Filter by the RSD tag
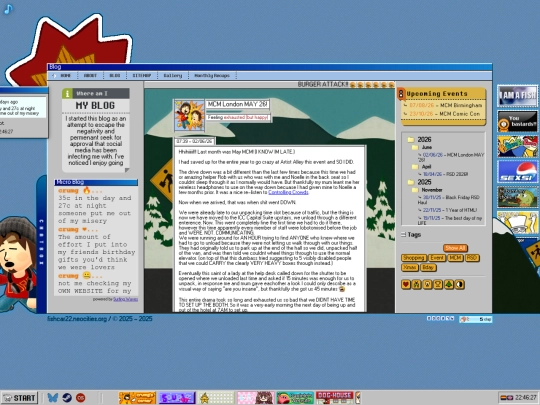The height and width of the screenshot is (405, 540). coord(472,258)
